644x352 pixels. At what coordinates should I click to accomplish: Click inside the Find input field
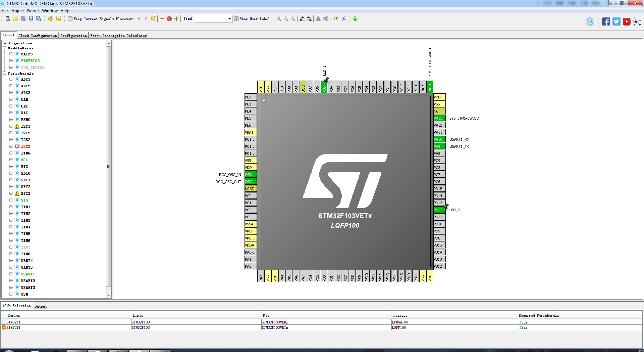point(211,19)
